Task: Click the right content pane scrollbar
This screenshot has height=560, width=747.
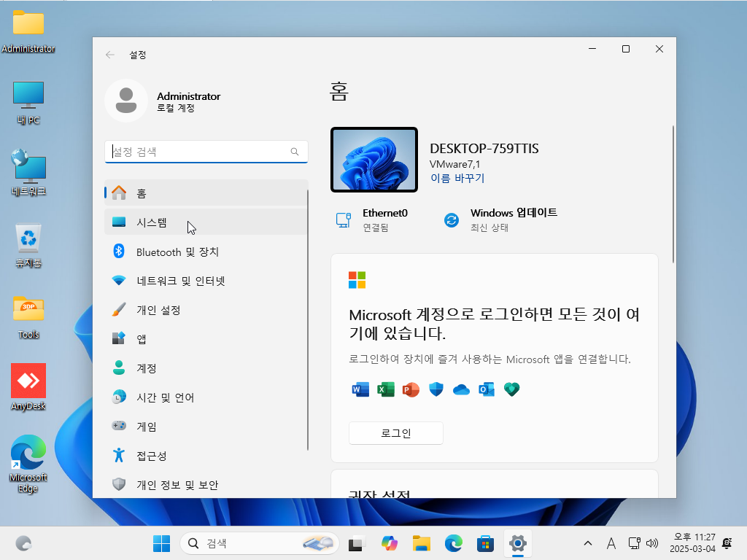Action: [x=673, y=194]
